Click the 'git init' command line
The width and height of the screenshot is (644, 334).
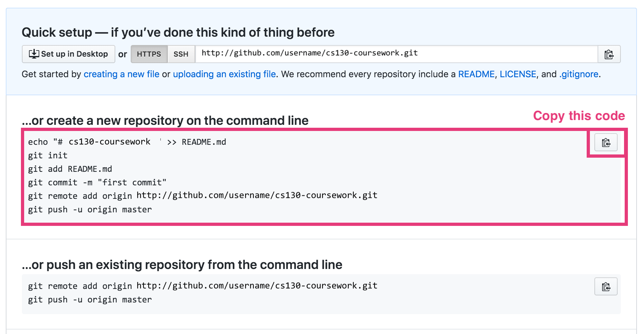(x=48, y=155)
